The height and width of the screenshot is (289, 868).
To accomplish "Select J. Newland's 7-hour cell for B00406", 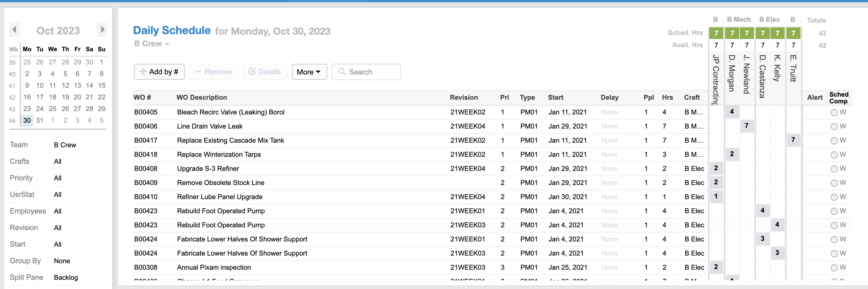I will (x=746, y=126).
